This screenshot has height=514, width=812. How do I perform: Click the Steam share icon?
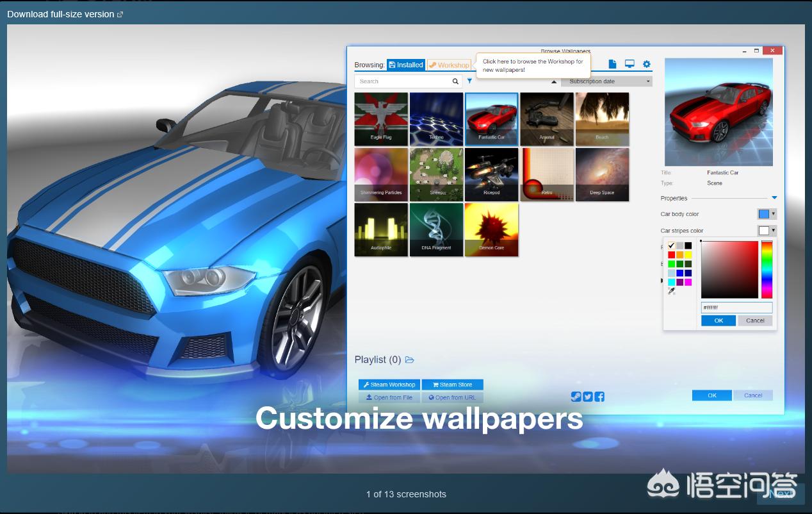[576, 397]
